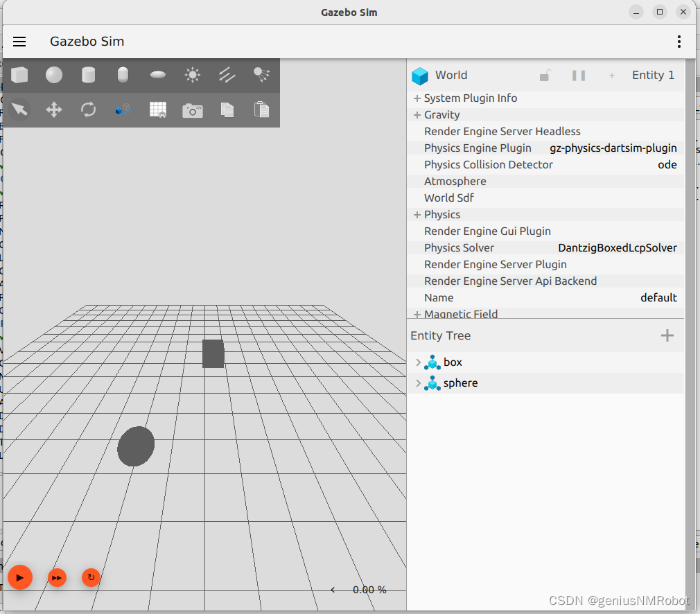Activate the translate mode tool
The width and height of the screenshot is (700, 614).
tap(54, 109)
